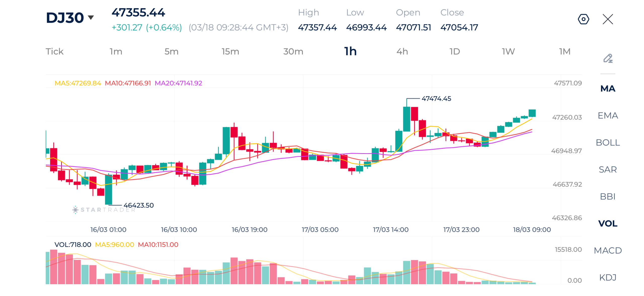
Task: Close the DJ30 chart view
Action: click(607, 19)
